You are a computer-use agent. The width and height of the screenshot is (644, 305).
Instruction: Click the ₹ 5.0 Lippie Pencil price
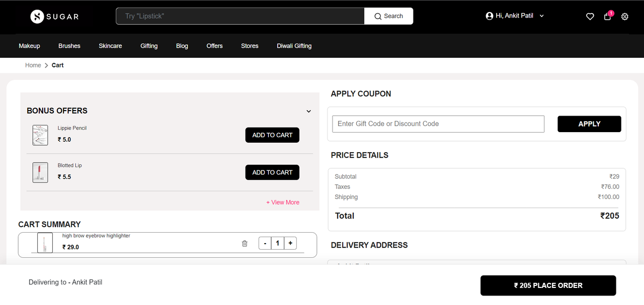64,140
